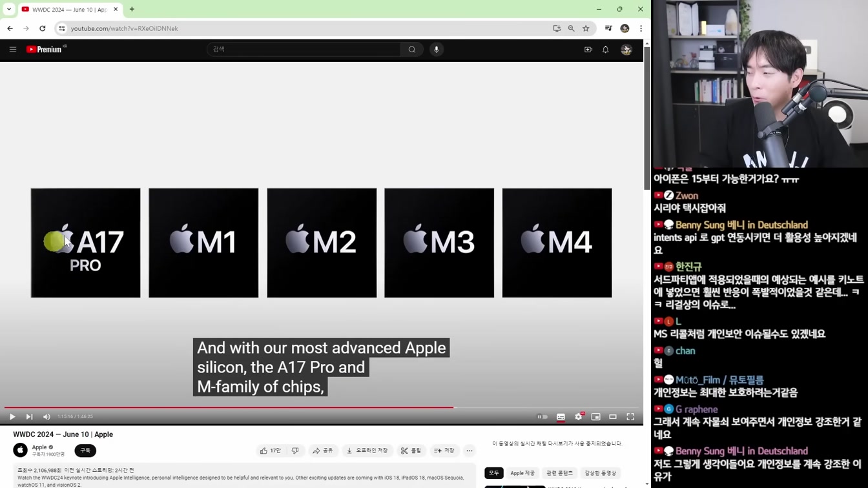Click the M4 chip tile in video
The image size is (868, 488).
[557, 243]
